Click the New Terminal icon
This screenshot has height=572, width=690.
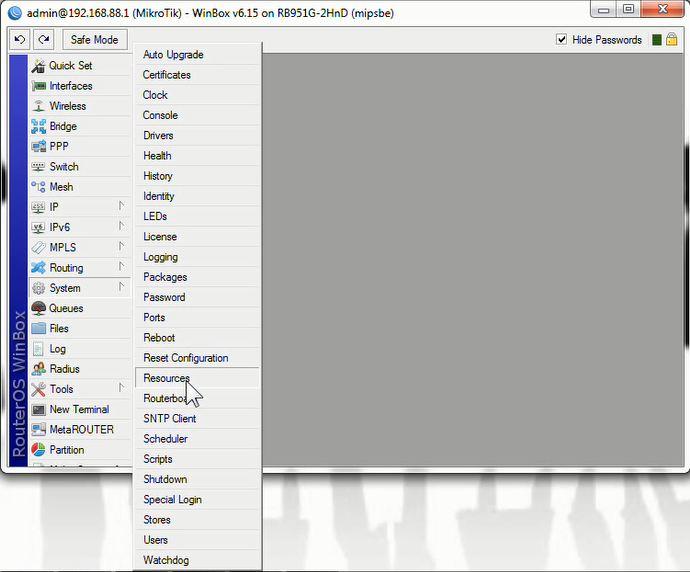(38, 410)
